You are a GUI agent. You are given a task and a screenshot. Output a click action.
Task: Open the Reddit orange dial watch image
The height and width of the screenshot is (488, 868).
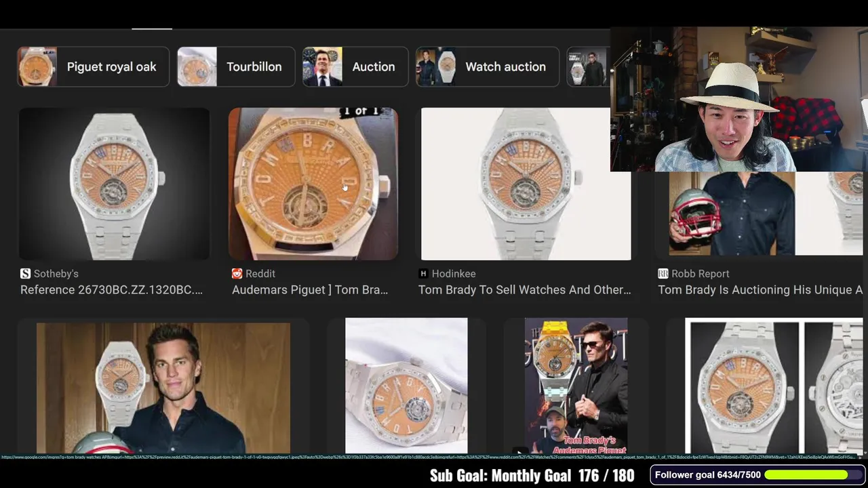313,184
